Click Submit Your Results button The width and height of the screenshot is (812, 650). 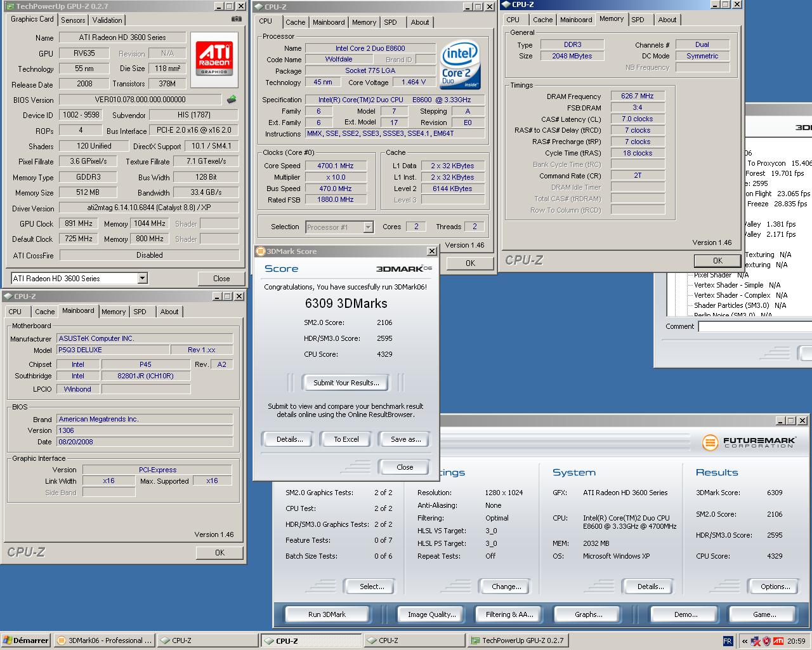(346, 383)
